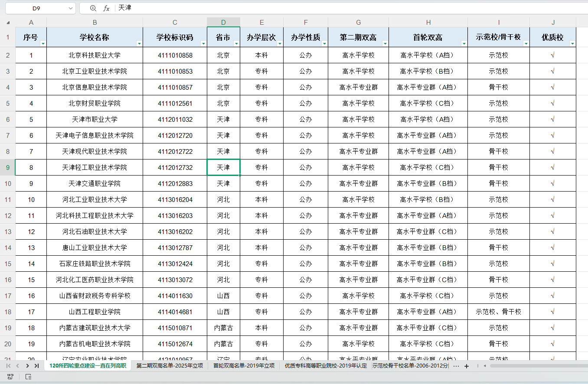
Task: Add a new sheet with the plus icon
Action: pos(467,366)
